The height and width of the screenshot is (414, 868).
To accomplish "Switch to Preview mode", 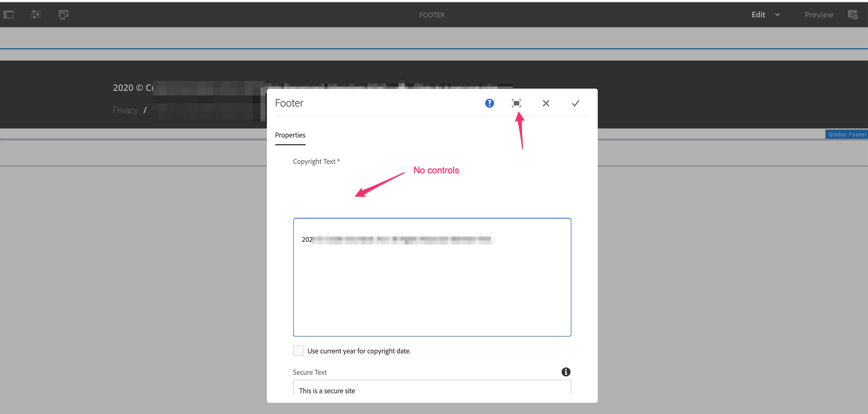I will 819,15.
